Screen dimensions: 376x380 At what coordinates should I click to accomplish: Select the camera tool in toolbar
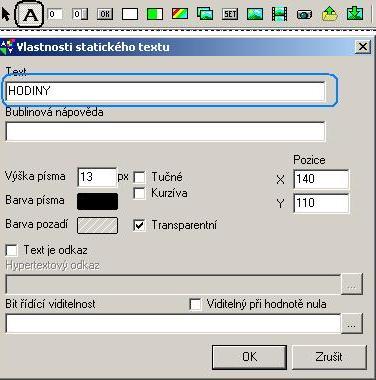point(304,15)
